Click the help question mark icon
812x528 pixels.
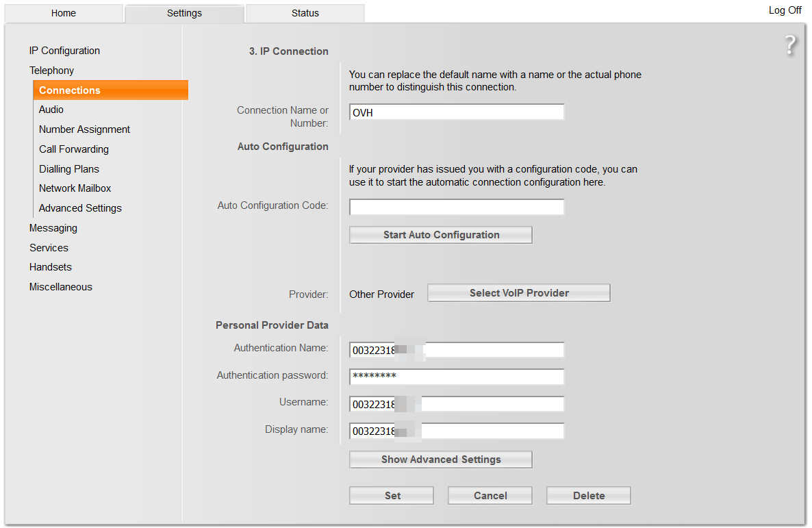click(x=791, y=45)
